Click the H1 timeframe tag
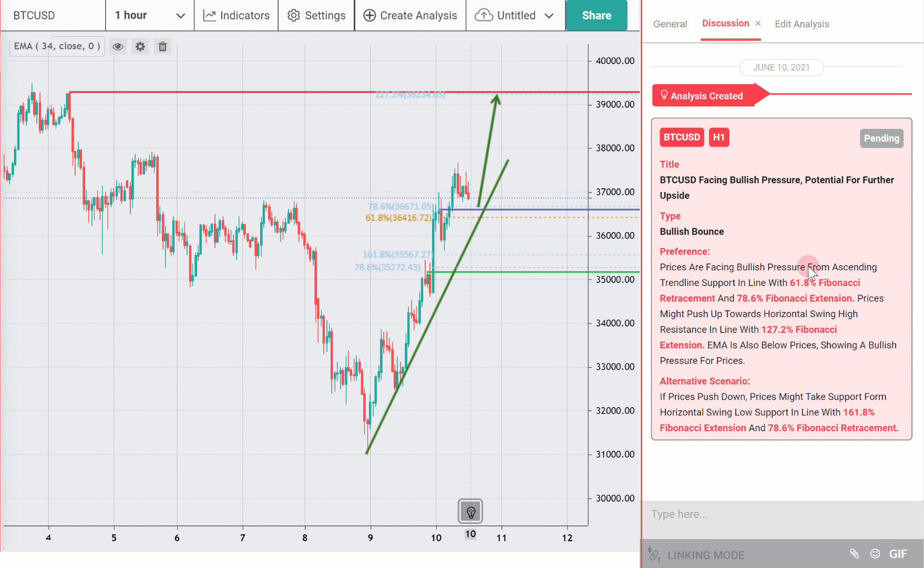924x568 pixels. (x=719, y=137)
